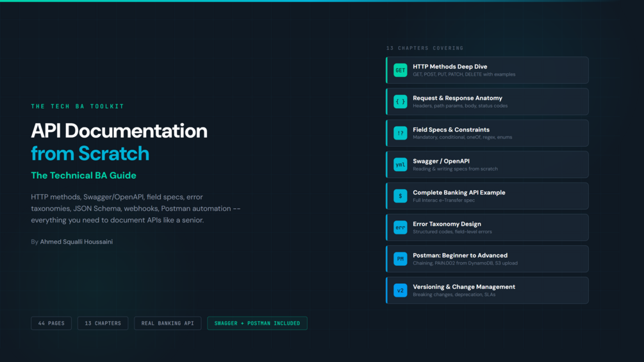
Task: Click 'Chaining, PAIN.002 from DynamoDB, S3 upload' text
Action: point(465,263)
